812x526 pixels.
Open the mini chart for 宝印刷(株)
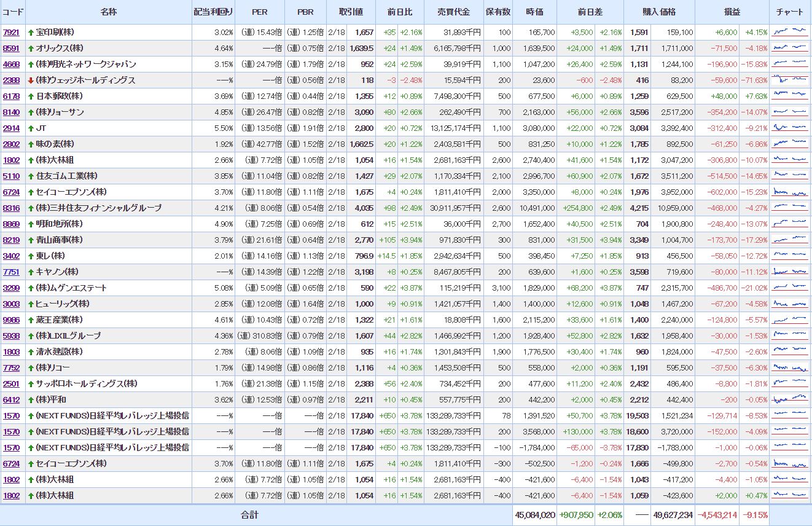coord(790,32)
